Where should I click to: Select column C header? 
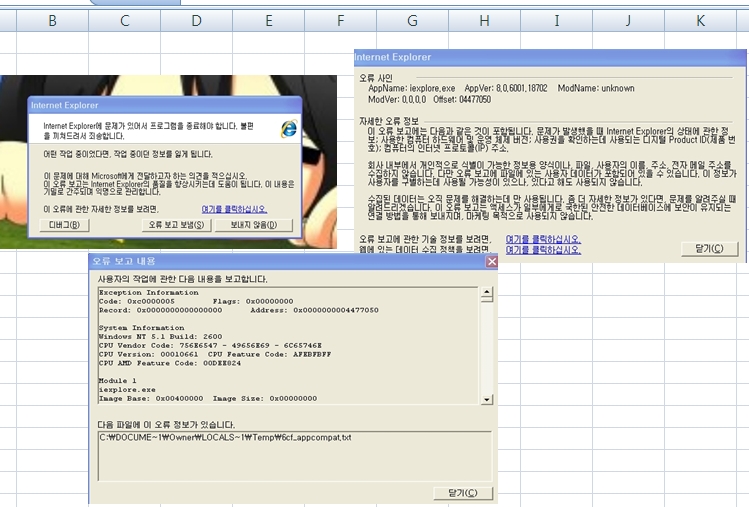coord(125,21)
